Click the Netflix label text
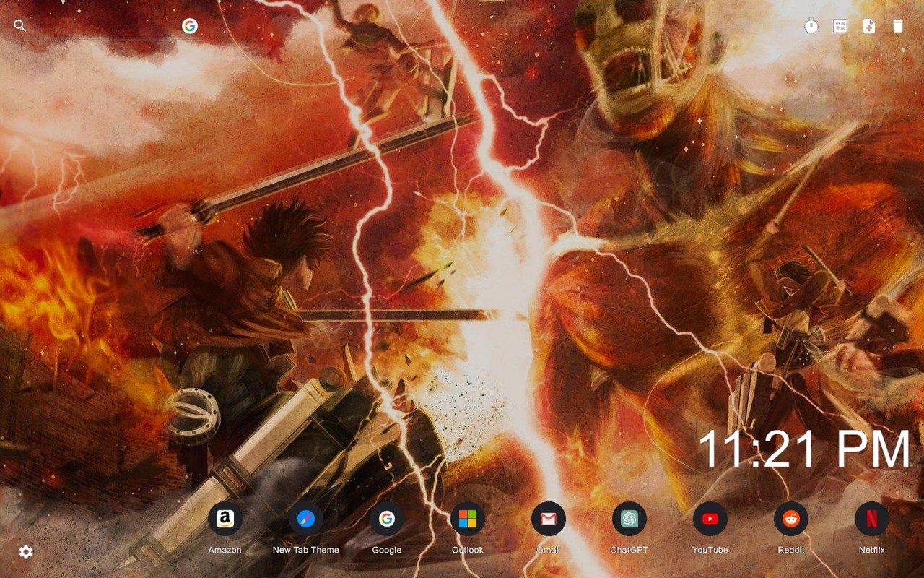This screenshot has height=578, width=924. point(872,550)
